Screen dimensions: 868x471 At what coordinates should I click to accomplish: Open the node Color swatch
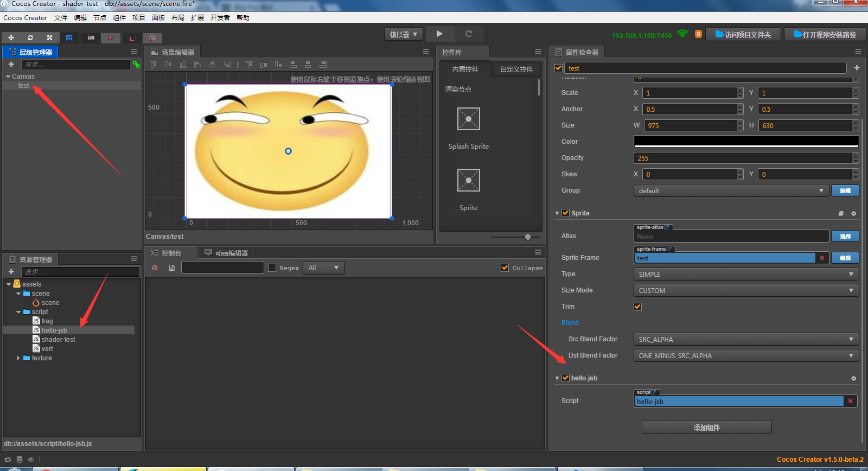(x=746, y=142)
